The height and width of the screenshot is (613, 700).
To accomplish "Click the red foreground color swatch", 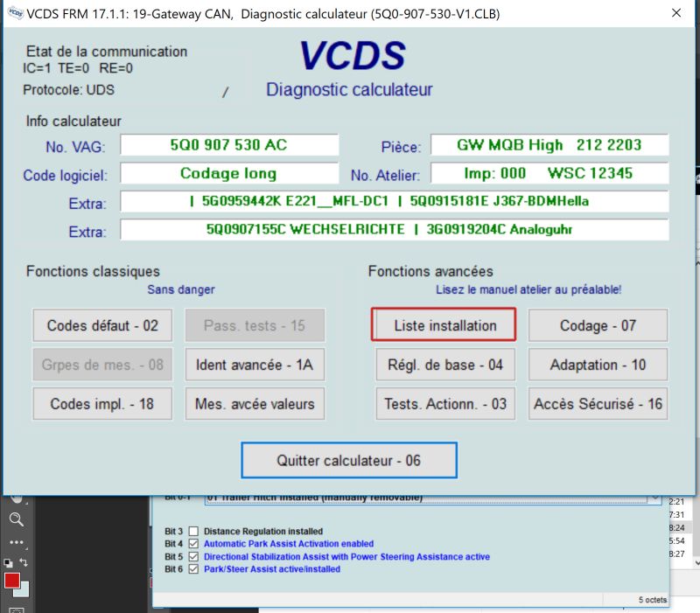I will tap(11, 581).
